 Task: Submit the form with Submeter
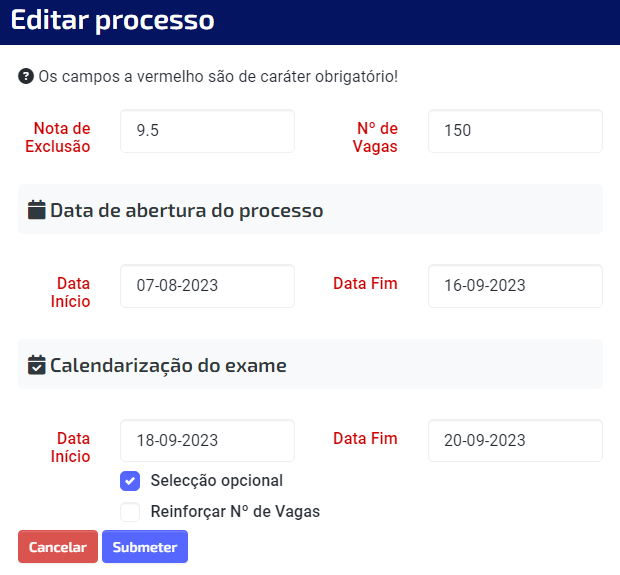click(x=145, y=547)
